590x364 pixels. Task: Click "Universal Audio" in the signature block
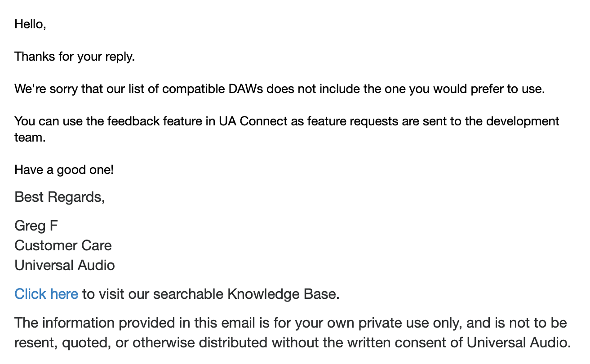[x=65, y=265]
